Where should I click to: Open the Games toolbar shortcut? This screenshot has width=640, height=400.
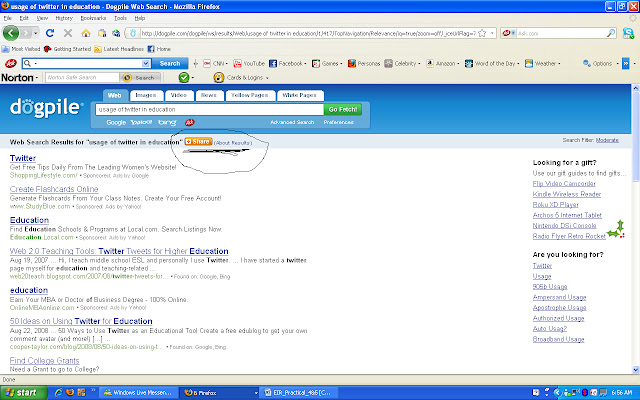327,63
